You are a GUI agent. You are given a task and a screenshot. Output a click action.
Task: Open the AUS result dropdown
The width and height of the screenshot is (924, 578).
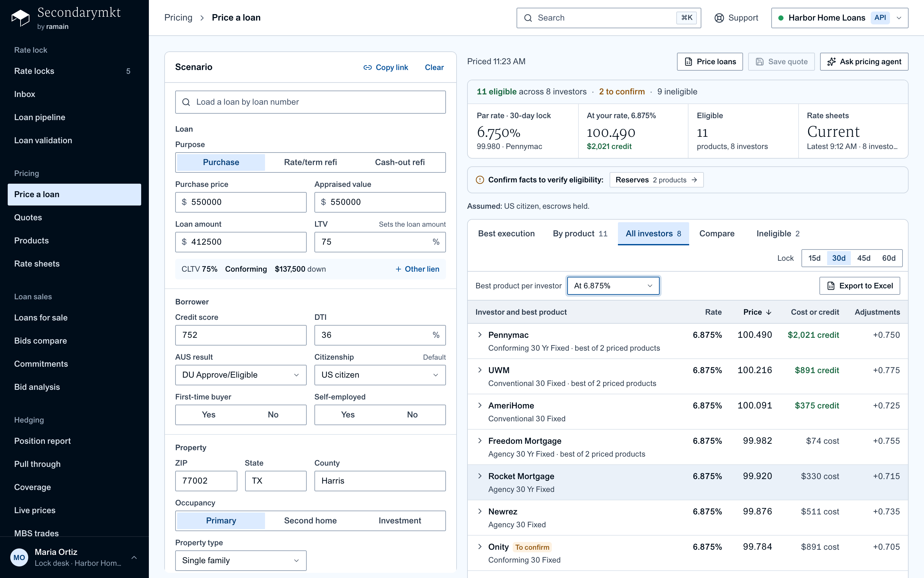click(x=241, y=375)
